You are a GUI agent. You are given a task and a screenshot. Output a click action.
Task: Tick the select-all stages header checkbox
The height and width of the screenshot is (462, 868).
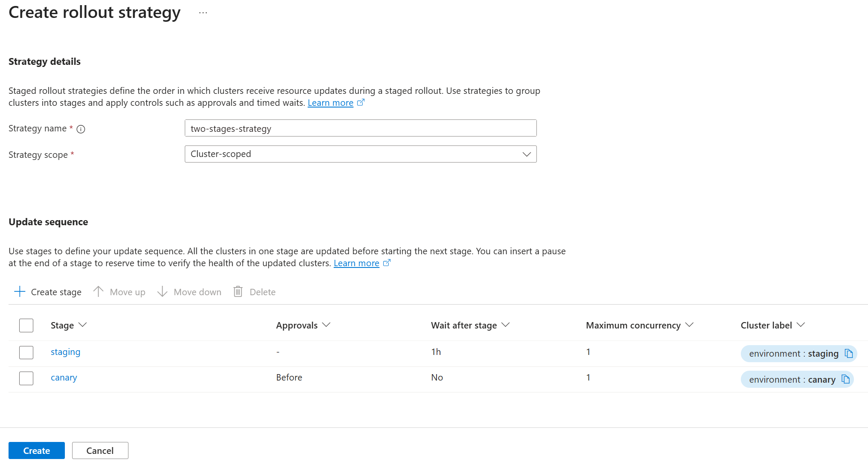(26, 325)
